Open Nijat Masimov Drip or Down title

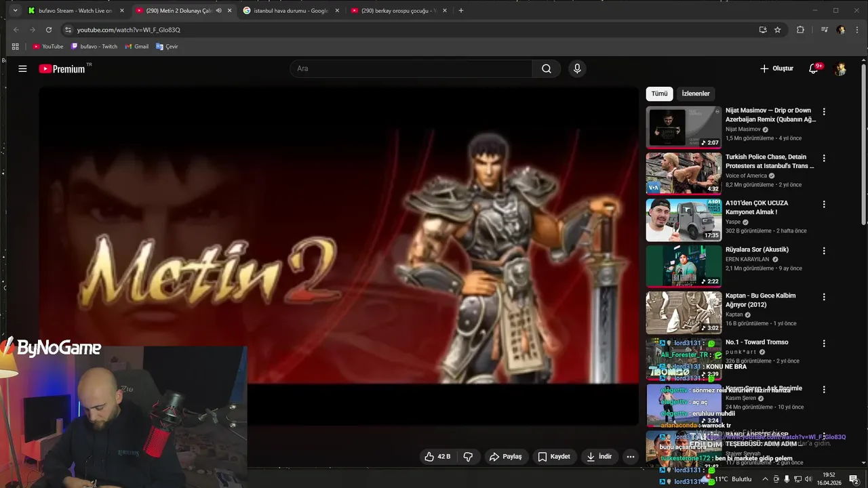click(770, 115)
